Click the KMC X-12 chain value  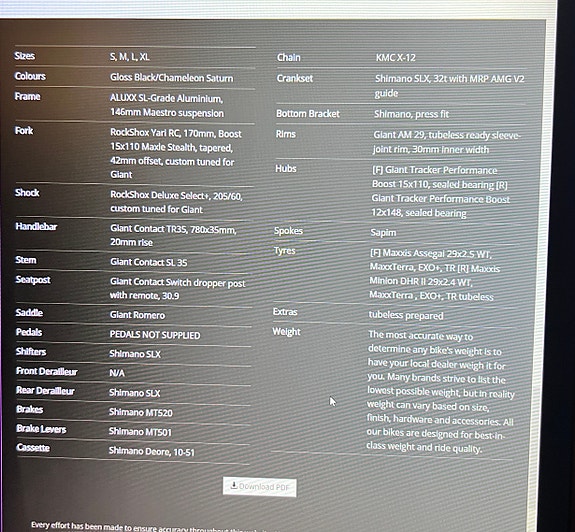coord(396,58)
